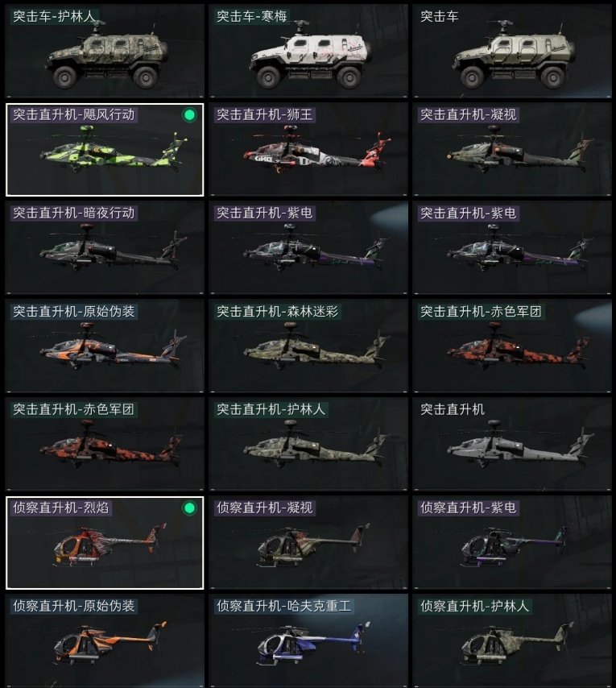
Task: Click the 狮王 red-tailed helicopter image
Action: click(x=317, y=149)
